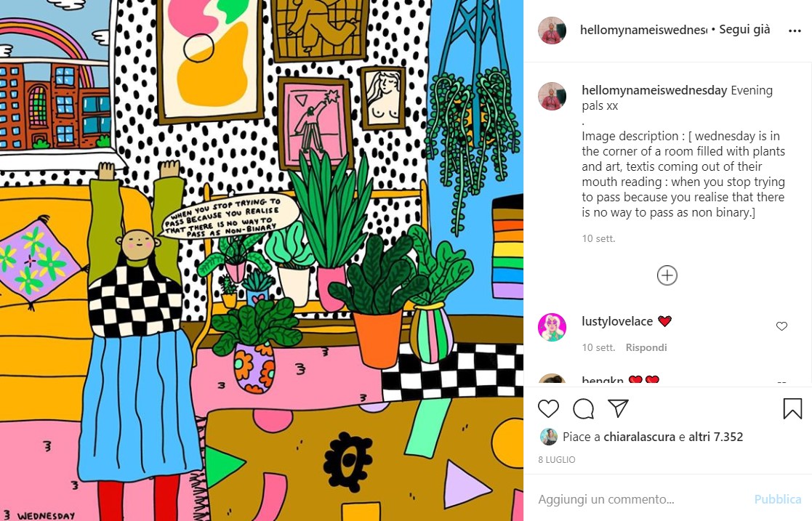This screenshot has width=812, height=521.
Task: Open the three-dots more options menu
Action: pyautogui.click(x=795, y=31)
